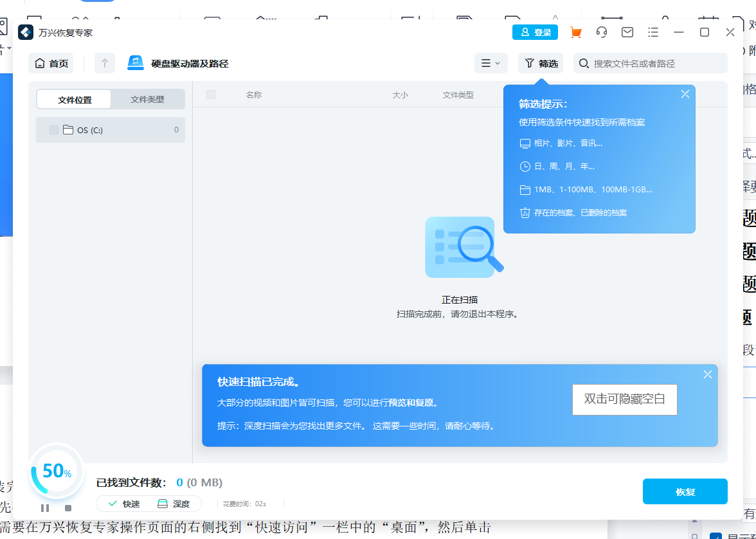Open the envelope feedback icon
This screenshot has width=756, height=539.
pos(627,32)
